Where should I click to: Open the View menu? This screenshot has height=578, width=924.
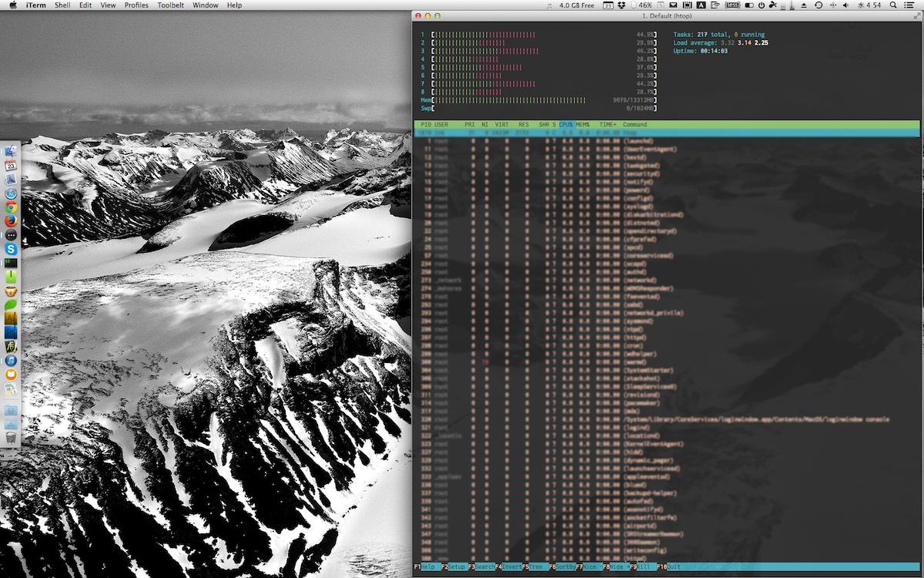[109, 5]
